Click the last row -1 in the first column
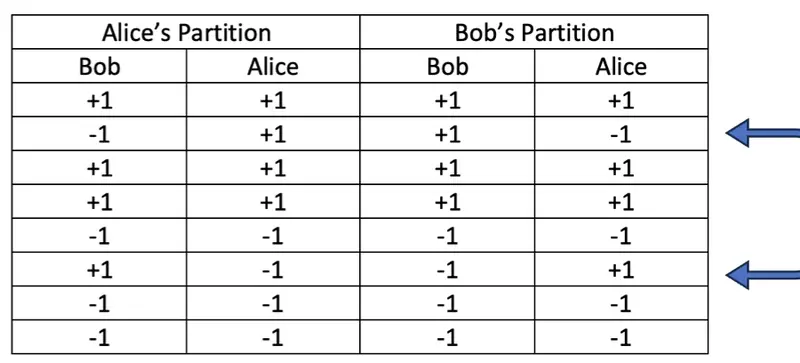The width and height of the screenshot is (800, 363). (x=99, y=337)
